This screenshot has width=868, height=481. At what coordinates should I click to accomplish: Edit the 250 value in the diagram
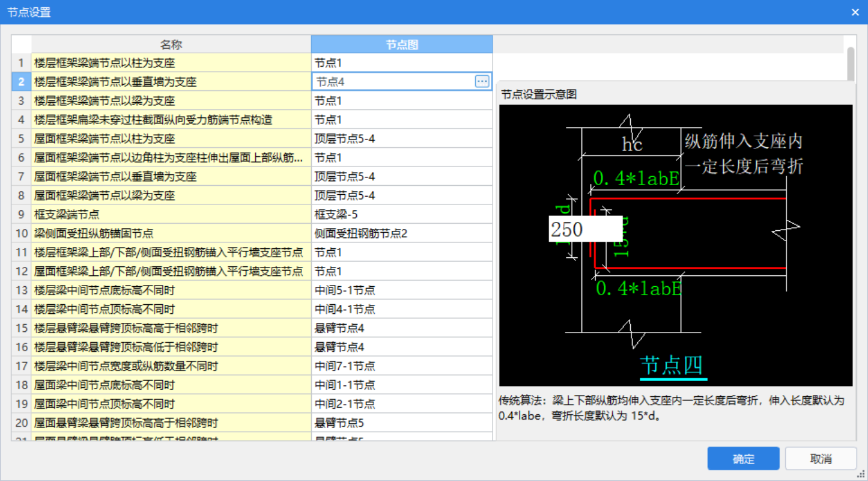[x=585, y=229]
